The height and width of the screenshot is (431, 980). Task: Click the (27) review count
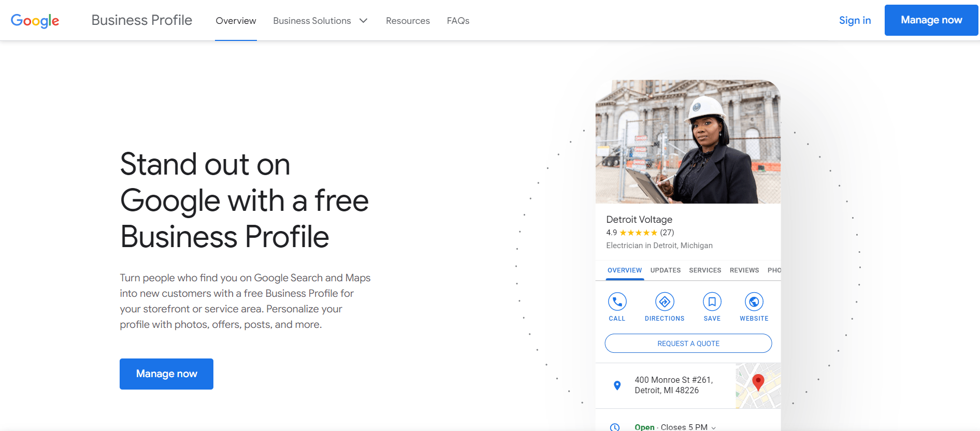pos(667,233)
